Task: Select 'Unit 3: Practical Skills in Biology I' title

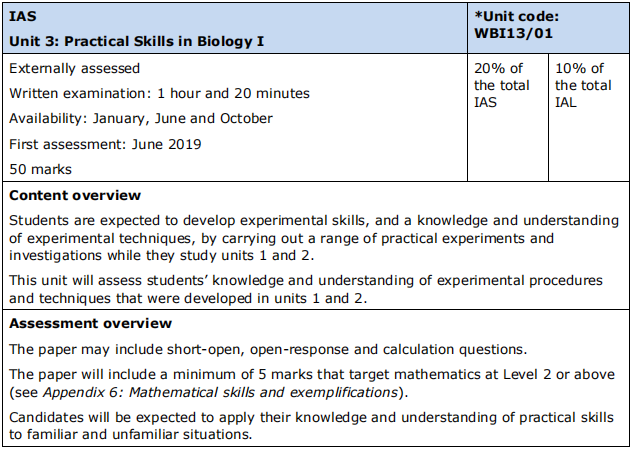Action: point(137,41)
